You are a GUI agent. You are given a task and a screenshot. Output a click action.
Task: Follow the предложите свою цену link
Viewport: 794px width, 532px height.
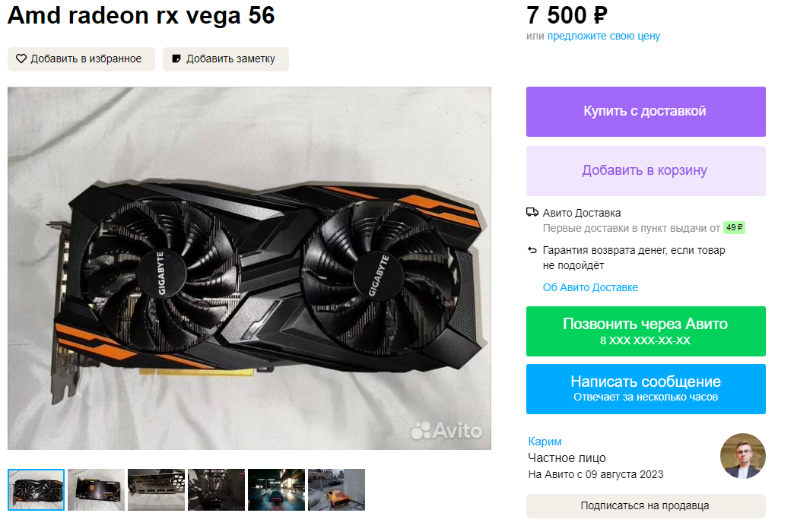coord(604,36)
